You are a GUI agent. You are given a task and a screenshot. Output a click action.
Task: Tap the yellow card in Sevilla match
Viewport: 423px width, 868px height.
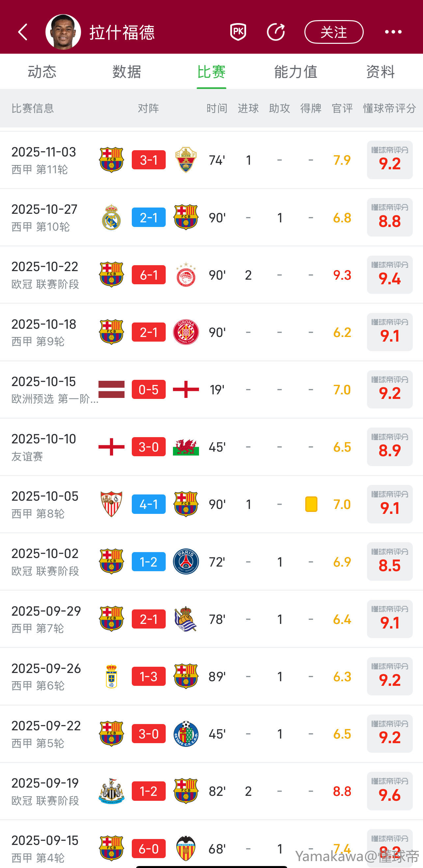click(311, 504)
